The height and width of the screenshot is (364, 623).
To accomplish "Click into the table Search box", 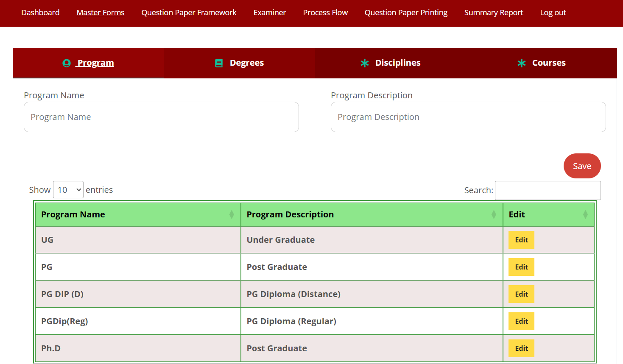I will click(548, 190).
